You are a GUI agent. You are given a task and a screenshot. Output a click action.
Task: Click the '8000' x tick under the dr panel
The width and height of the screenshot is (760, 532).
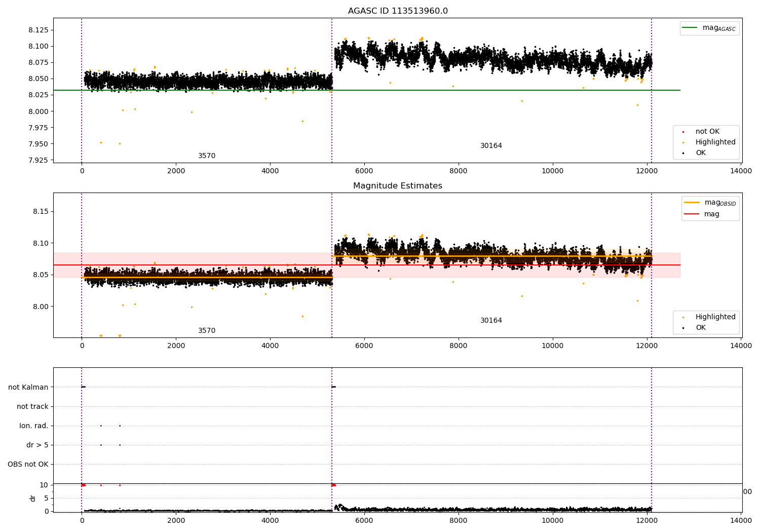click(x=458, y=520)
